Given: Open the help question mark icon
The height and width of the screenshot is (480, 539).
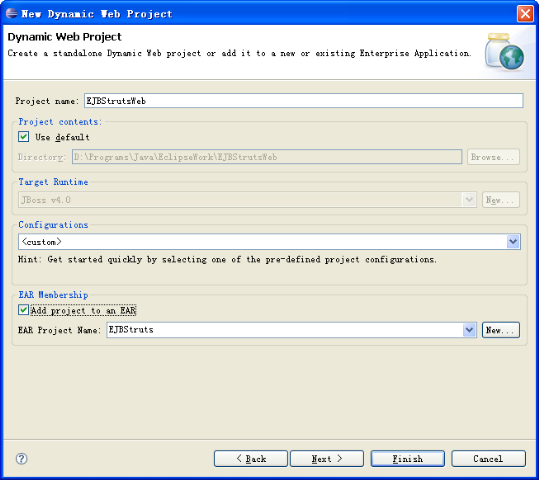Looking at the screenshot, I should pos(22,458).
